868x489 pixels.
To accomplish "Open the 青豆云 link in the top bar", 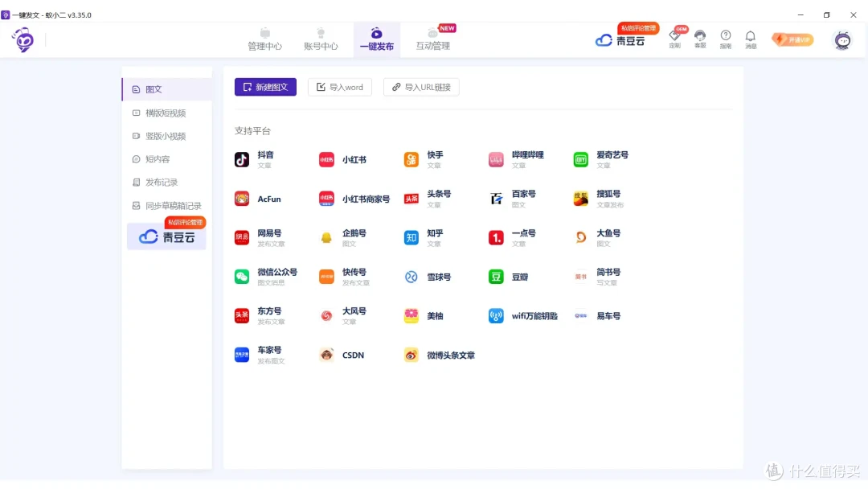I will tap(620, 40).
